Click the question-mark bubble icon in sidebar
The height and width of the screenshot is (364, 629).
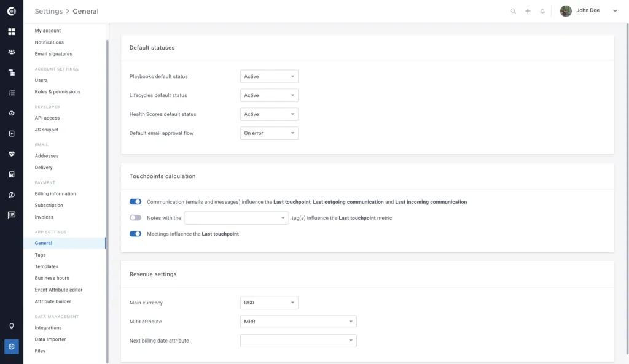[x=12, y=195]
